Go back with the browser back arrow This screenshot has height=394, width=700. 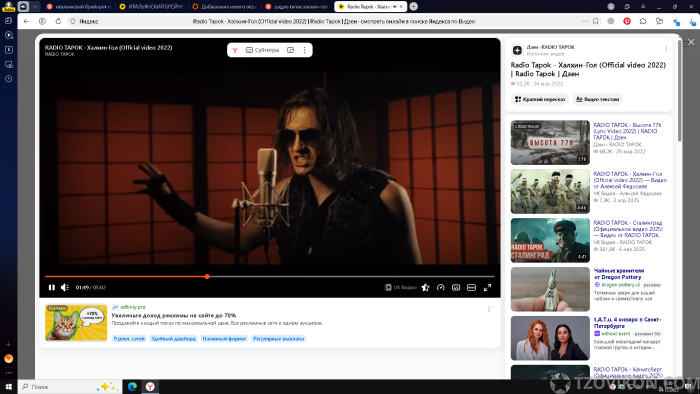click(26, 21)
